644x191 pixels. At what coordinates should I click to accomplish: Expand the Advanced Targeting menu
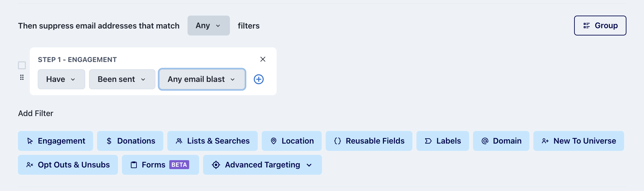point(262,165)
